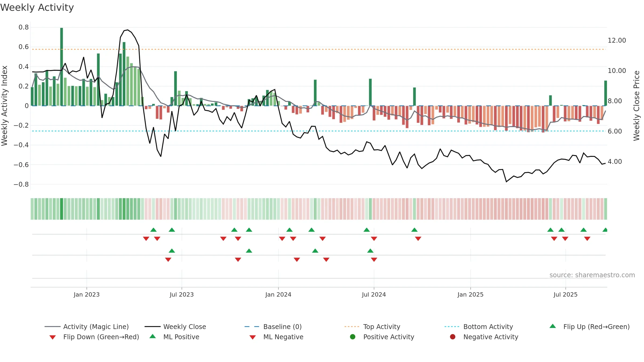Click the Jul 2025 x-axis label
The height and width of the screenshot is (362, 644).
pos(565,295)
